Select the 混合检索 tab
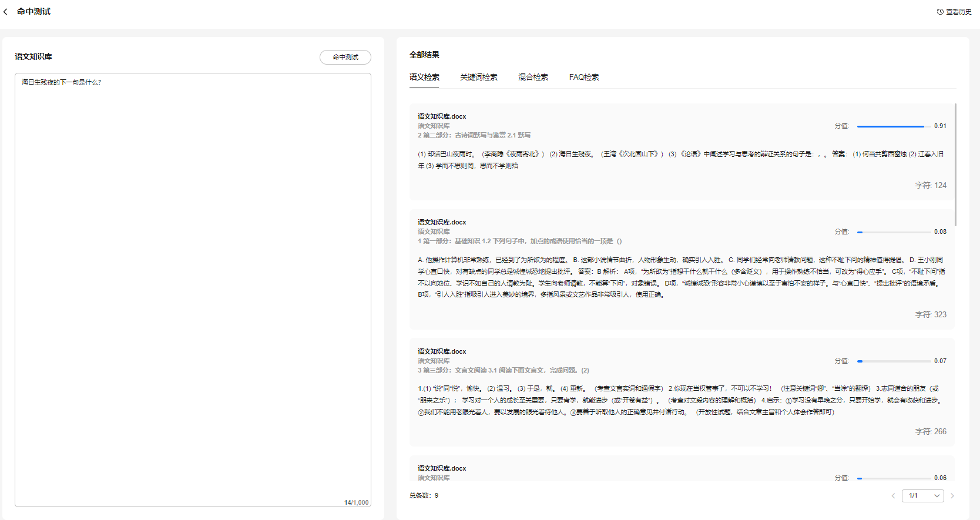 click(x=533, y=78)
